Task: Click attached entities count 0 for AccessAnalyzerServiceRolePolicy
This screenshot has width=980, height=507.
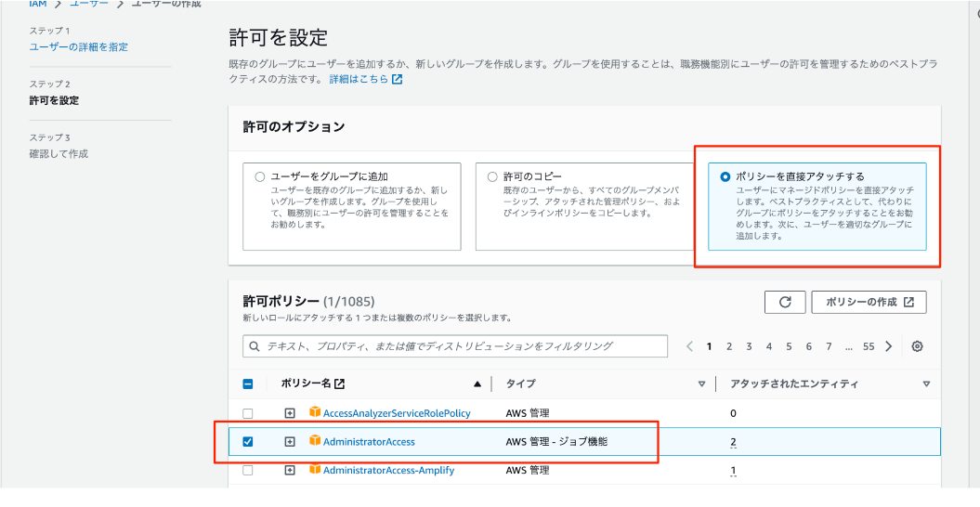Action: [x=733, y=413]
